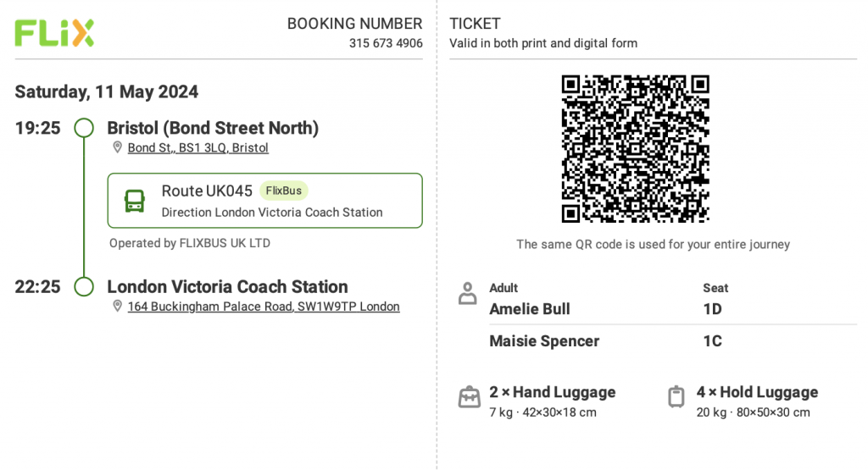Click the Bristol departure stop circle

(x=84, y=128)
